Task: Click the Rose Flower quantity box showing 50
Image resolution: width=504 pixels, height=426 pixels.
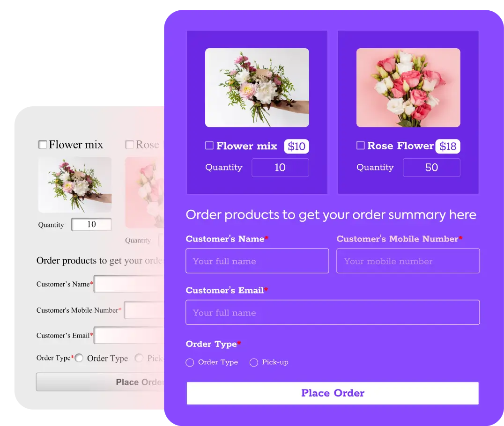Action: point(431,168)
